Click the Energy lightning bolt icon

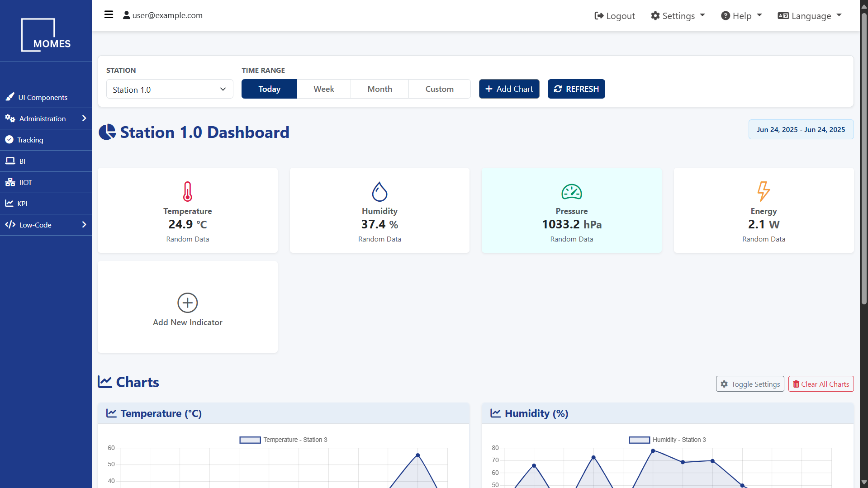[764, 191]
